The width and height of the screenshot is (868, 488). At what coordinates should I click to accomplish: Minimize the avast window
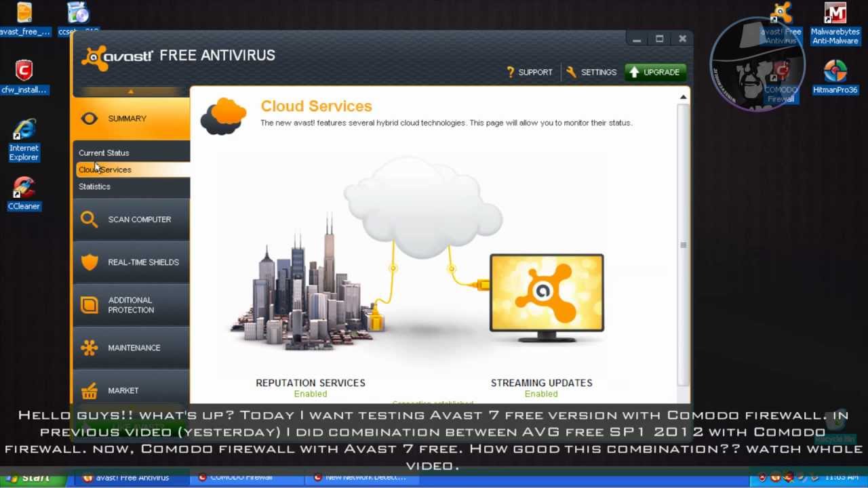[637, 39]
